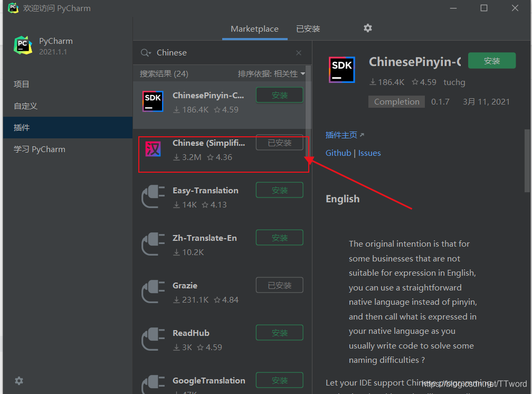Viewport: 532px width, 394px height.
Task: Click the PyCharm title bar app icon
Action: 13,8
